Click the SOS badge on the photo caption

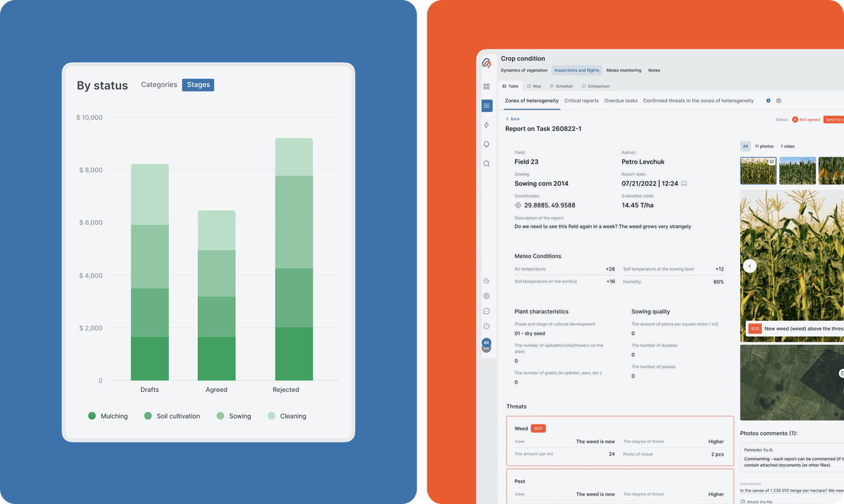tap(755, 329)
